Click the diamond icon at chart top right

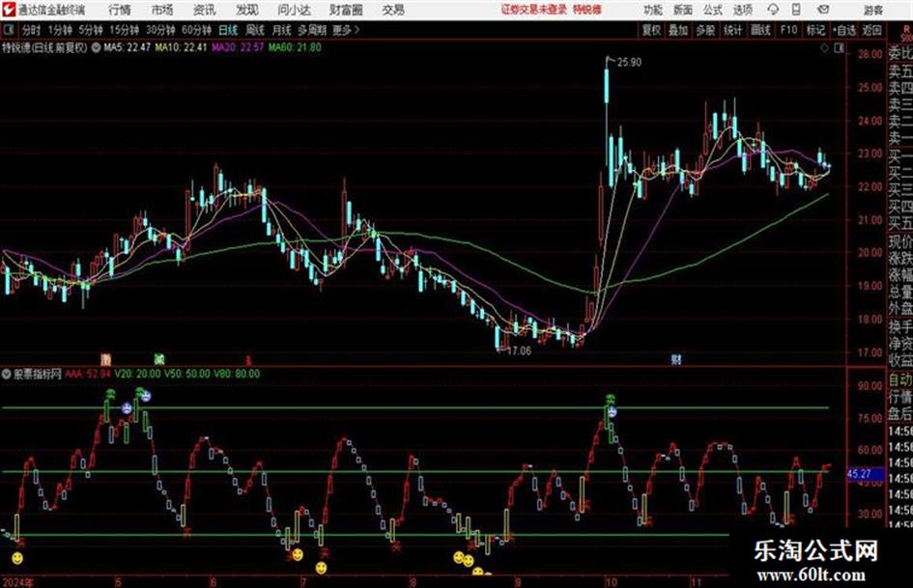click(x=824, y=48)
